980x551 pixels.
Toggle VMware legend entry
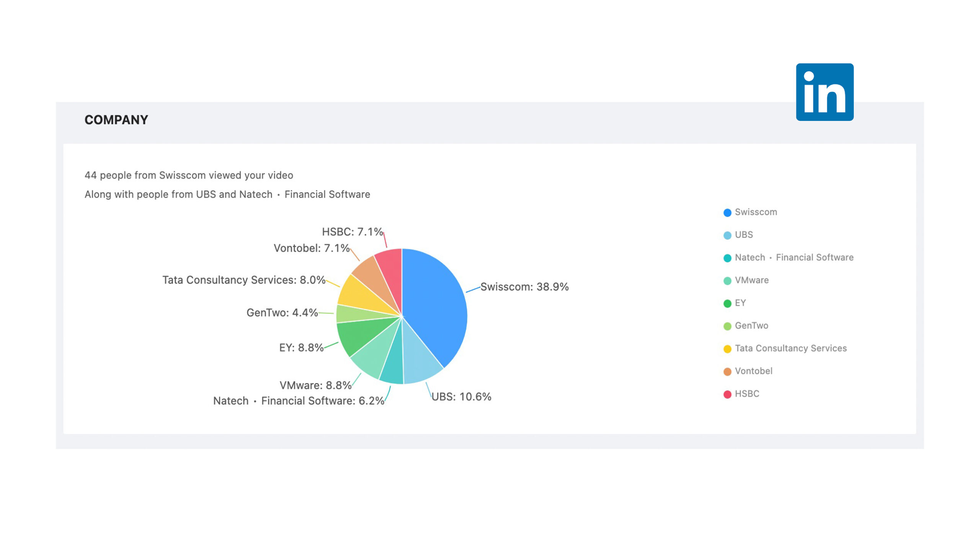pyautogui.click(x=746, y=280)
